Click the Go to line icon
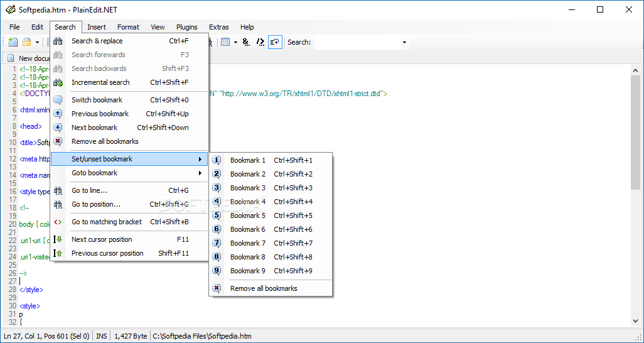Image resolution: width=644 pixels, height=343 pixels. coord(58,190)
